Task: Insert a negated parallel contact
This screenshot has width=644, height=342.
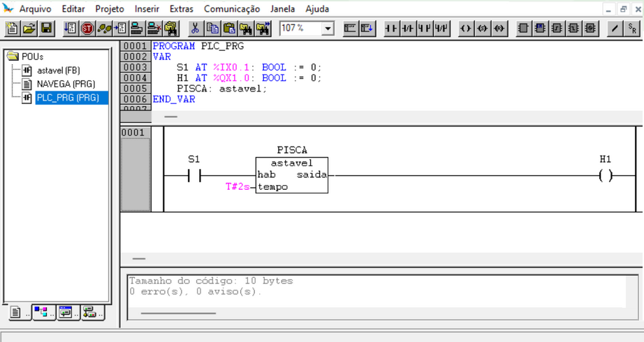Action: click(x=441, y=29)
